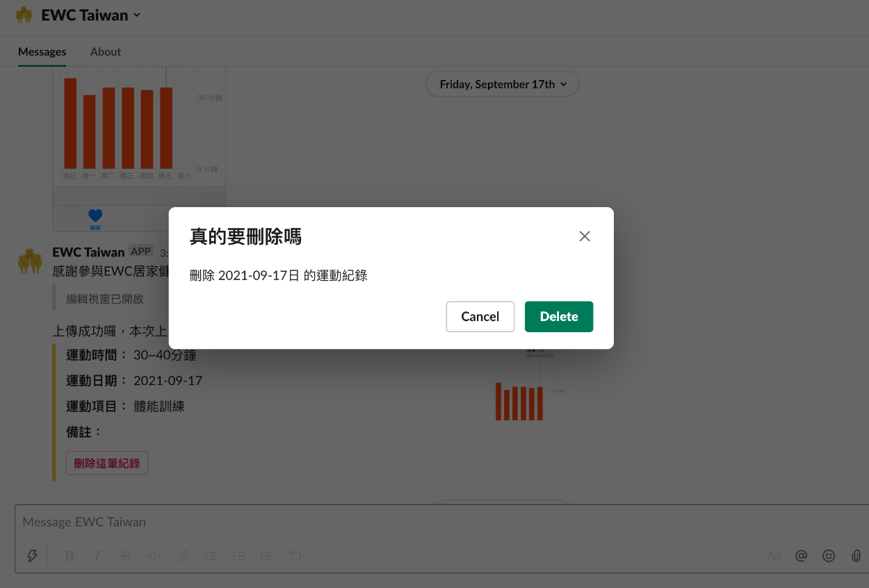The image size is (869, 588).
Task: Click the 運動日期 value 2021-09-17
Action: (x=168, y=381)
